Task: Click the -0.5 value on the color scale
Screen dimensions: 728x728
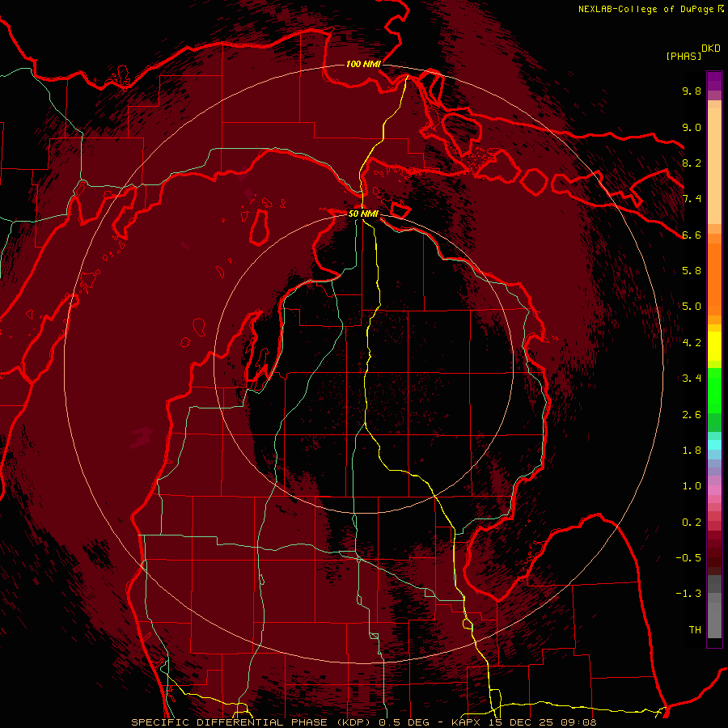Action: click(x=688, y=558)
